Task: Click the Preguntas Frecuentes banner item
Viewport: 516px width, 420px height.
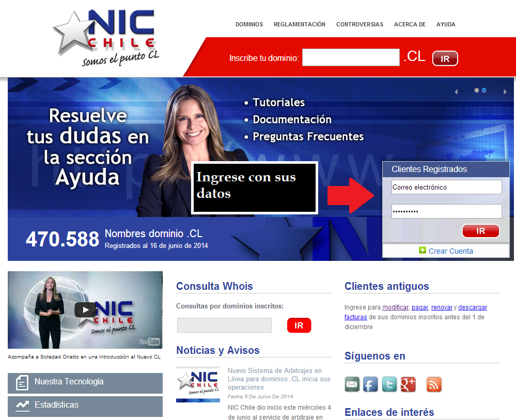Action: 308,136
